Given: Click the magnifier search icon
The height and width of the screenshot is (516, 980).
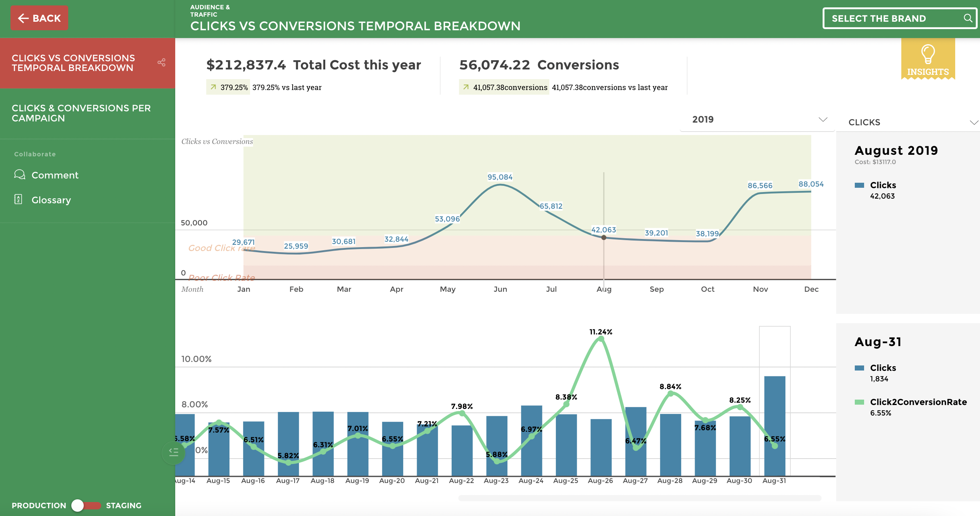Looking at the screenshot, I should (x=968, y=18).
